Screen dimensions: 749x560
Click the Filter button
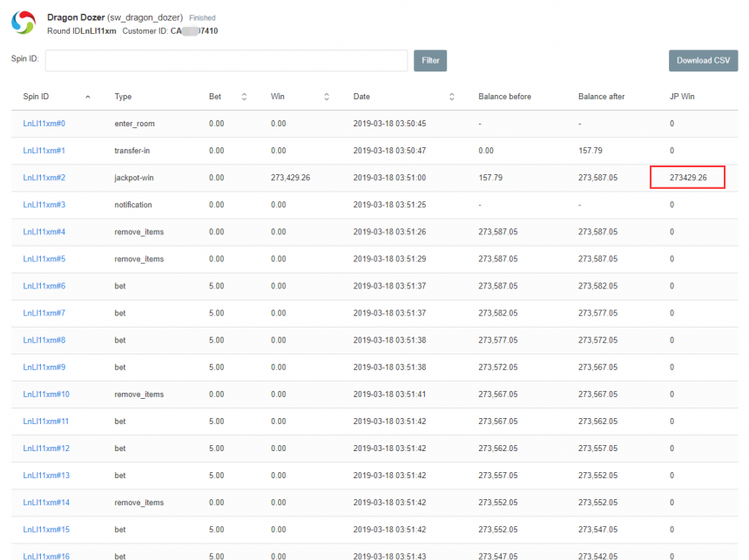coord(430,60)
